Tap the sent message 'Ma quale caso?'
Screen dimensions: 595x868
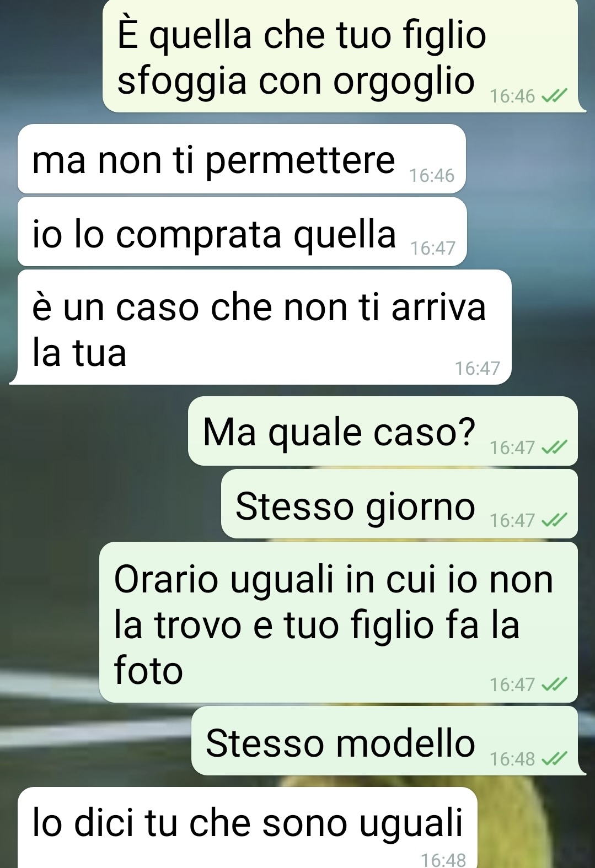coord(383,431)
